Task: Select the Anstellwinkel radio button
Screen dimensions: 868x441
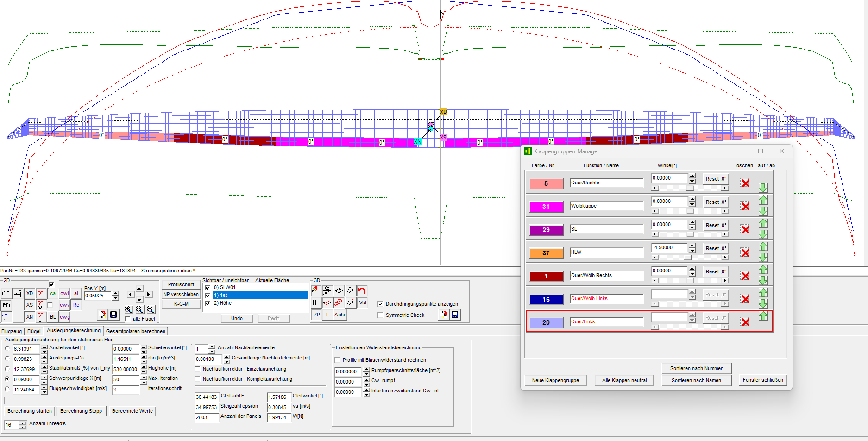Action: (x=7, y=348)
